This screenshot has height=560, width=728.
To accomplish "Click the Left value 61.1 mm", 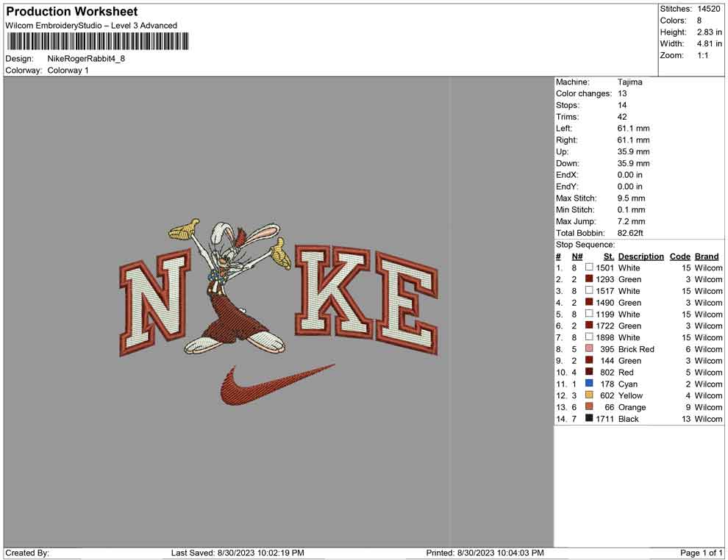I will tap(633, 129).
